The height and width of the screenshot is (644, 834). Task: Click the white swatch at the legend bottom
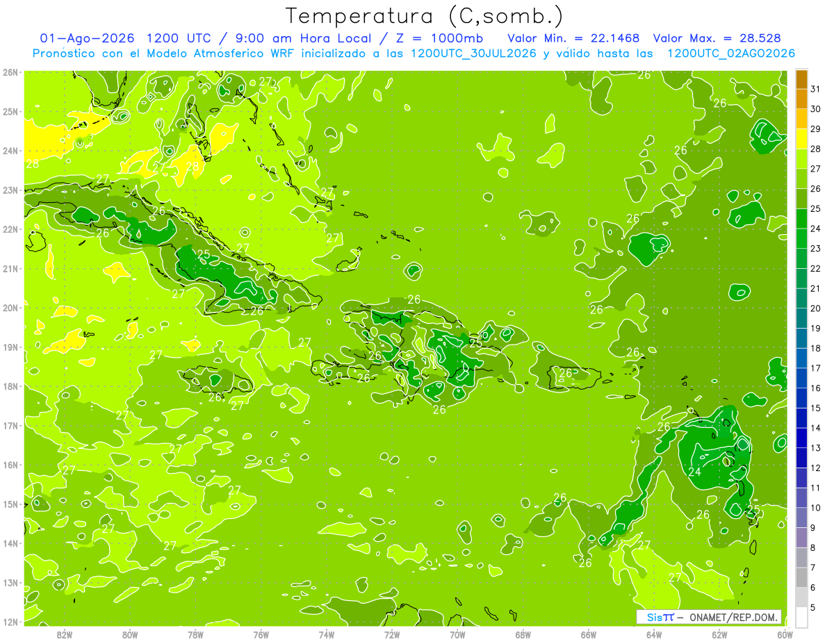(x=801, y=616)
